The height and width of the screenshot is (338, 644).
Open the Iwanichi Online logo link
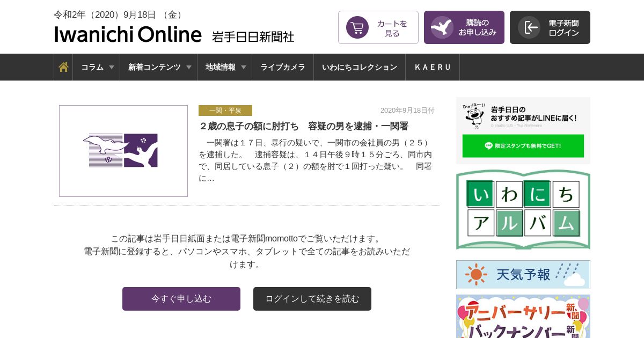(x=128, y=34)
